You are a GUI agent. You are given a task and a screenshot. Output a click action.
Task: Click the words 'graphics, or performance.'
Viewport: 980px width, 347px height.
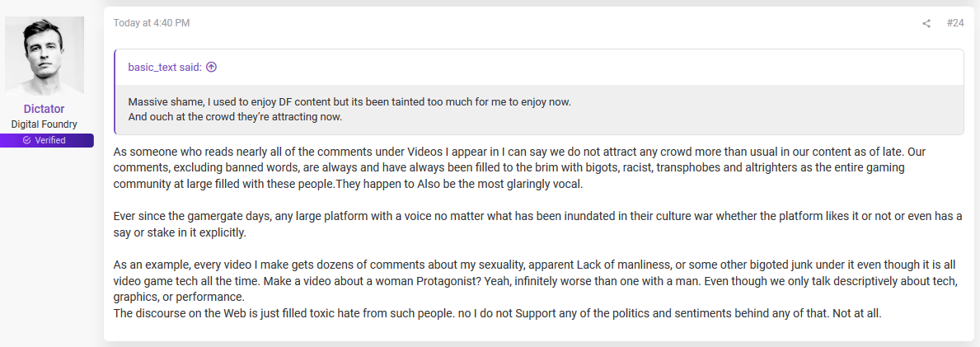point(179,297)
